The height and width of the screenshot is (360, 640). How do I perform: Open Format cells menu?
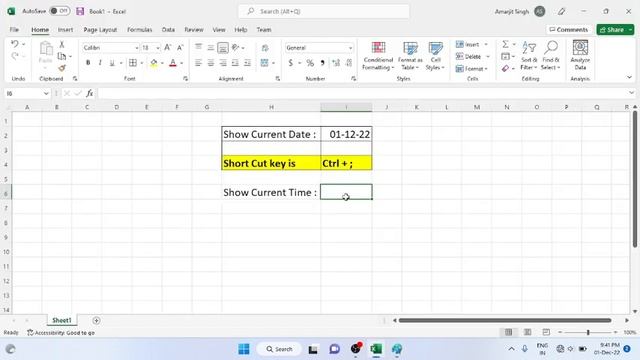click(x=472, y=69)
